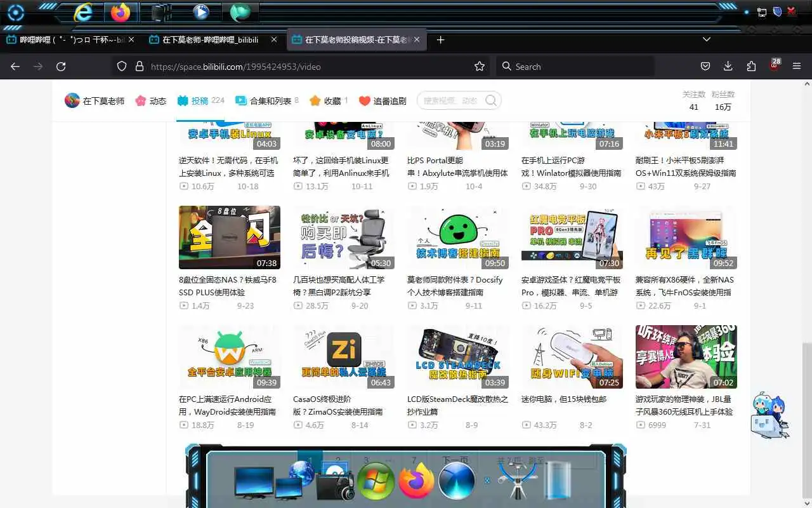Show site security info via the padlock
This screenshot has width=812, height=508.
pos(140,66)
